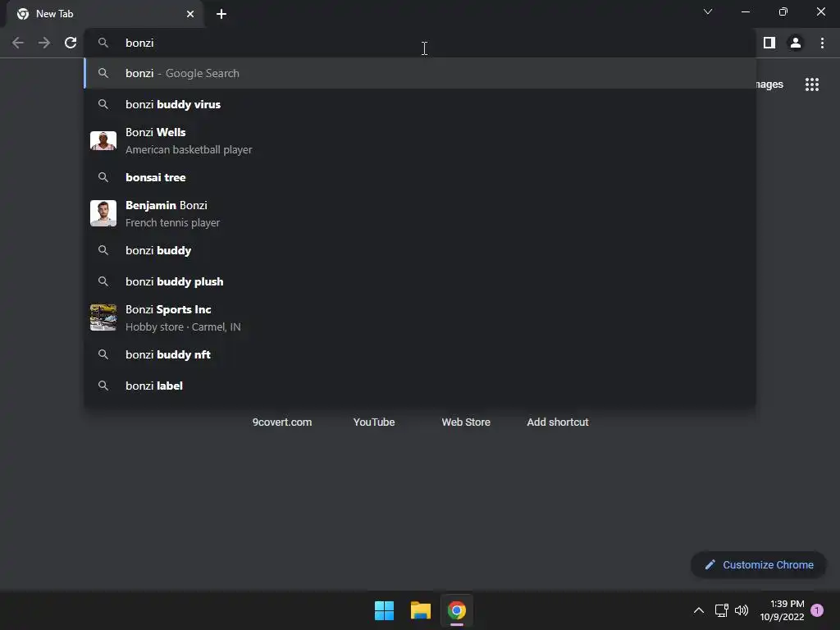
Task: Choose the Benjamin Bonzi suggestion
Action: [x=420, y=214]
